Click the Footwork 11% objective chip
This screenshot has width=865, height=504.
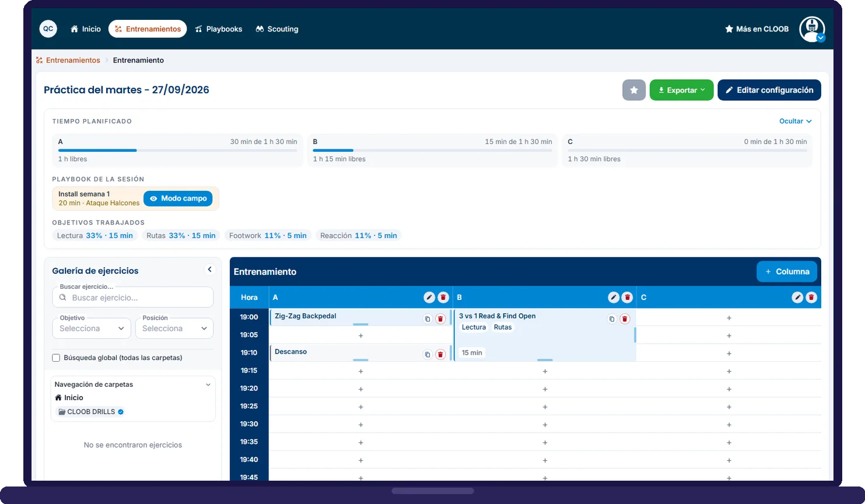coord(268,236)
